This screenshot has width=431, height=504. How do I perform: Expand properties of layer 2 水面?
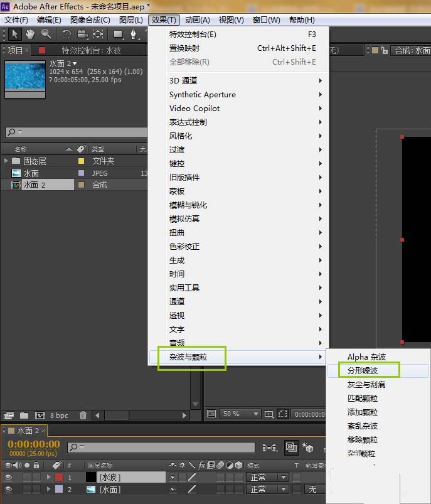click(x=48, y=489)
